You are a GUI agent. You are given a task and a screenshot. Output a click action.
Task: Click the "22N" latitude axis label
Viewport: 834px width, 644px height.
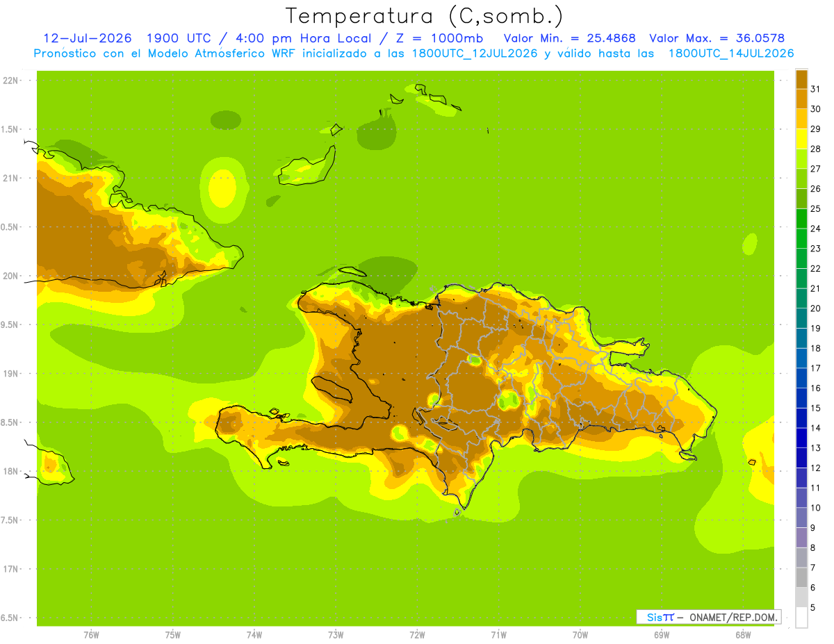tap(10, 81)
